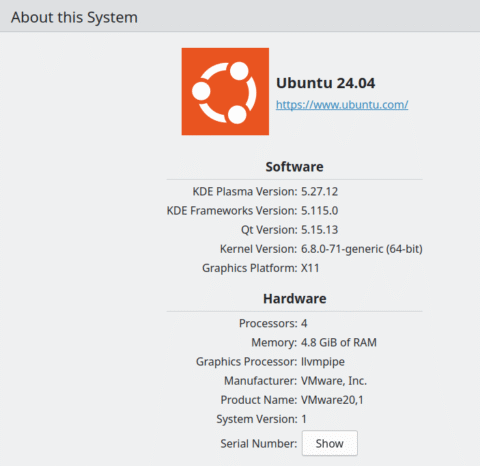The width and height of the screenshot is (480, 466).
Task: Select the Memory value 4.8 GiB of RAM
Action: (x=339, y=343)
